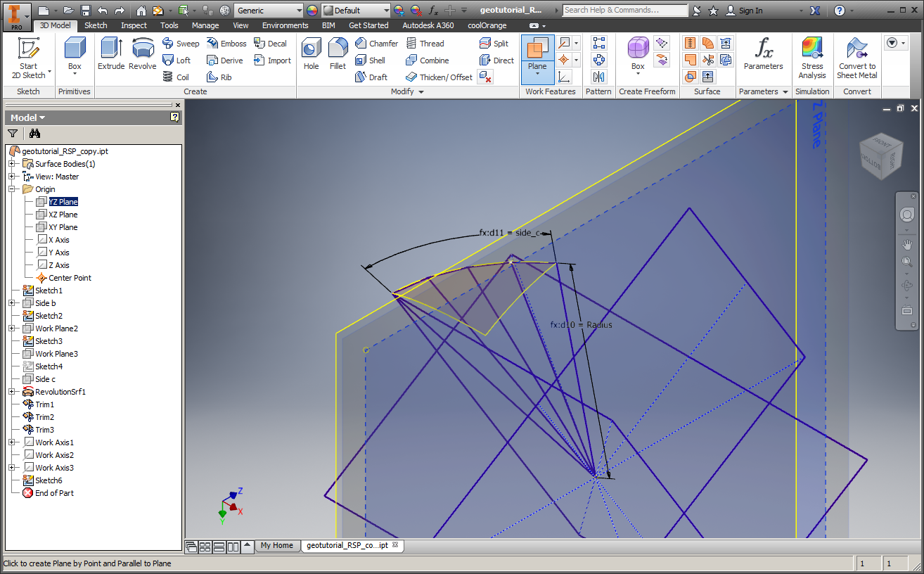Select the Draft tool
The width and height of the screenshot is (924, 574).
pos(371,77)
